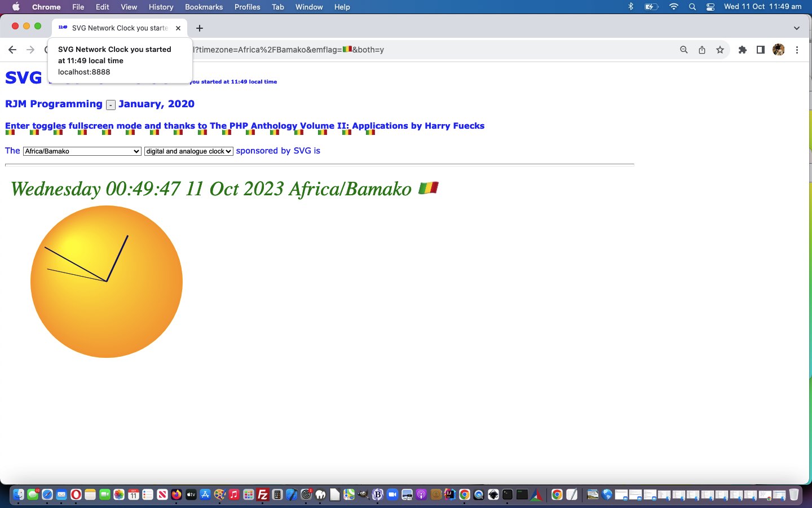The height and width of the screenshot is (508, 812).
Task: Open the Extensions puzzle piece icon
Action: coord(743,50)
